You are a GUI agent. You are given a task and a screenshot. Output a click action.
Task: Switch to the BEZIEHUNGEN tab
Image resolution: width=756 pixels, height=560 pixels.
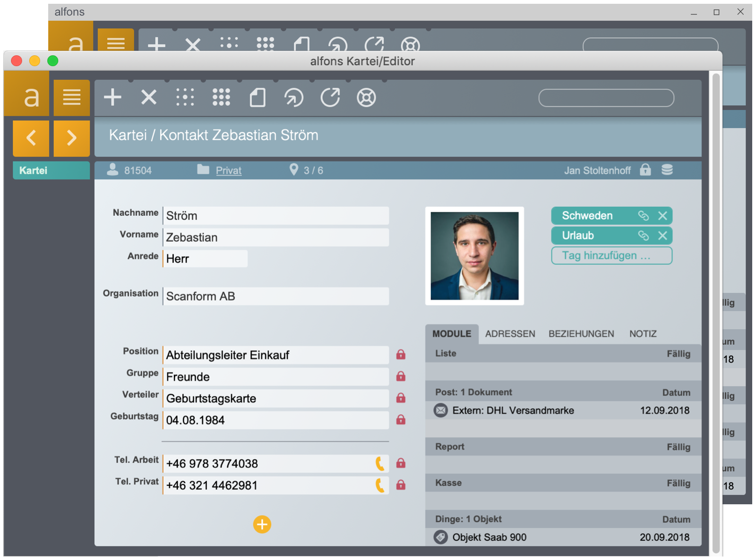[x=581, y=334]
